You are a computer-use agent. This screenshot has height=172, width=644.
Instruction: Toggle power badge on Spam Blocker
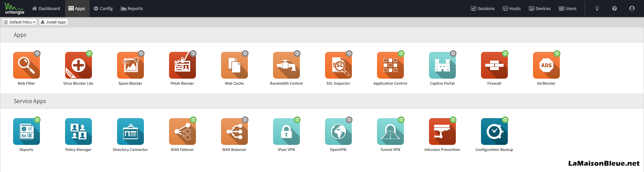[141, 53]
